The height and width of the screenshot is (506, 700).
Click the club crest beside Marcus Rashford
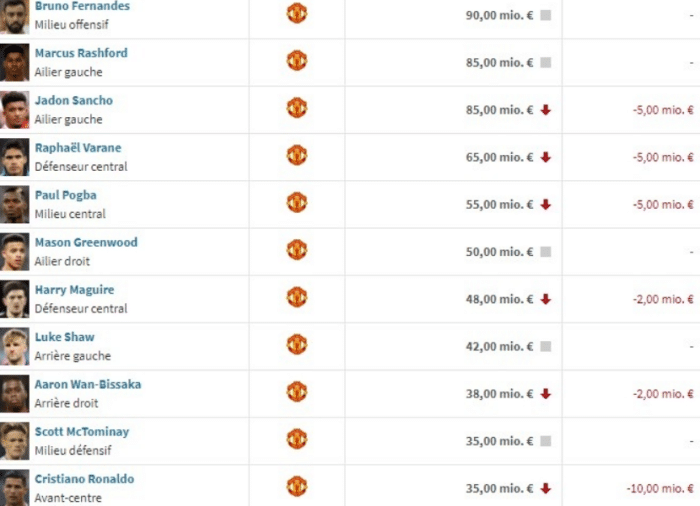[x=297, y=61]
